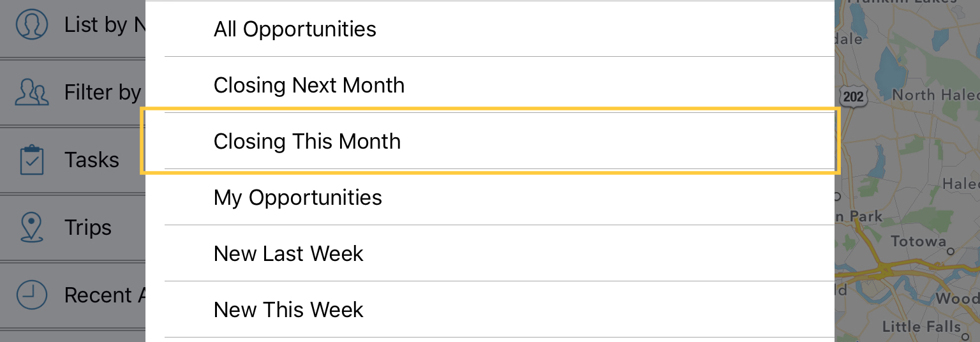Viewport: 980px width, 342px height.
Task: Open the Trips sidebar item
Action: (x=88, y=228)
